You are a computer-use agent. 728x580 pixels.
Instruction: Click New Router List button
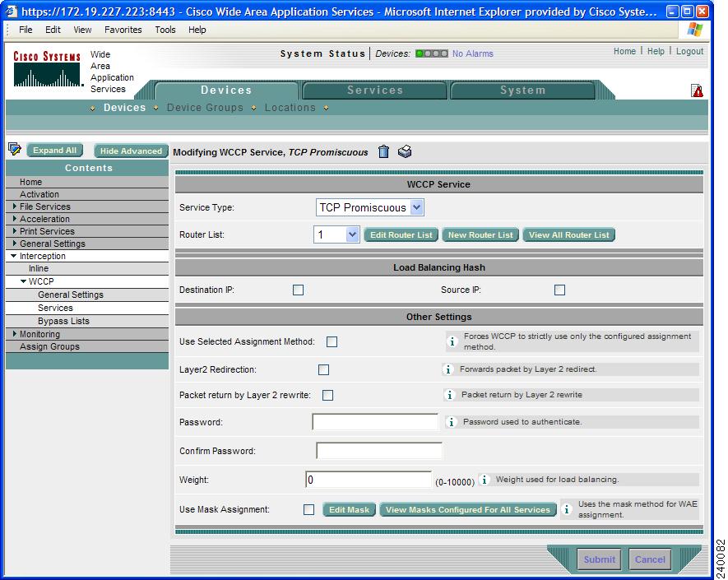tap(480, 235)
